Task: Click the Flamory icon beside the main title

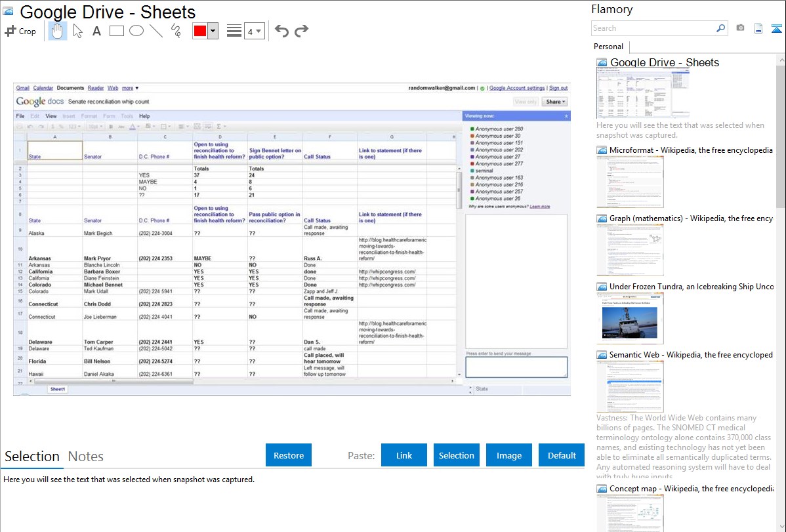Action: 8,11
